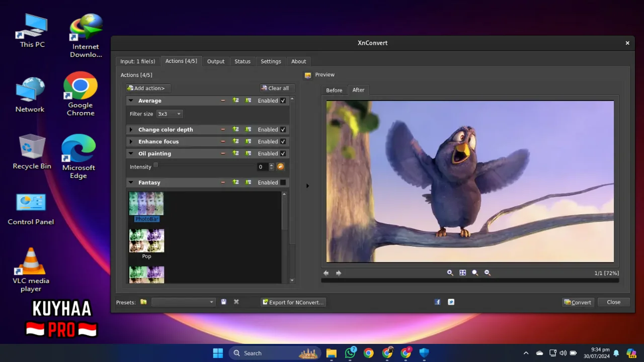Reset Oil painting intensity with orange icon
Screen dimensions: 644x362
click(281, 166)
